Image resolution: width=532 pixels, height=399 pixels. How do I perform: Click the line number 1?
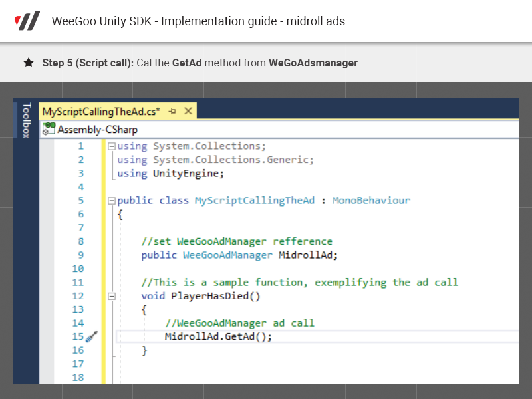80,146
